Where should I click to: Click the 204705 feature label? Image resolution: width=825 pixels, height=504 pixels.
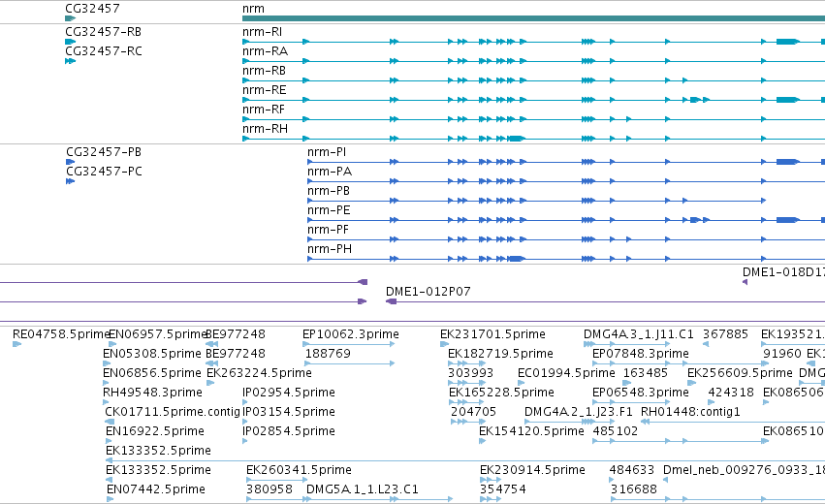pos(473,412)
